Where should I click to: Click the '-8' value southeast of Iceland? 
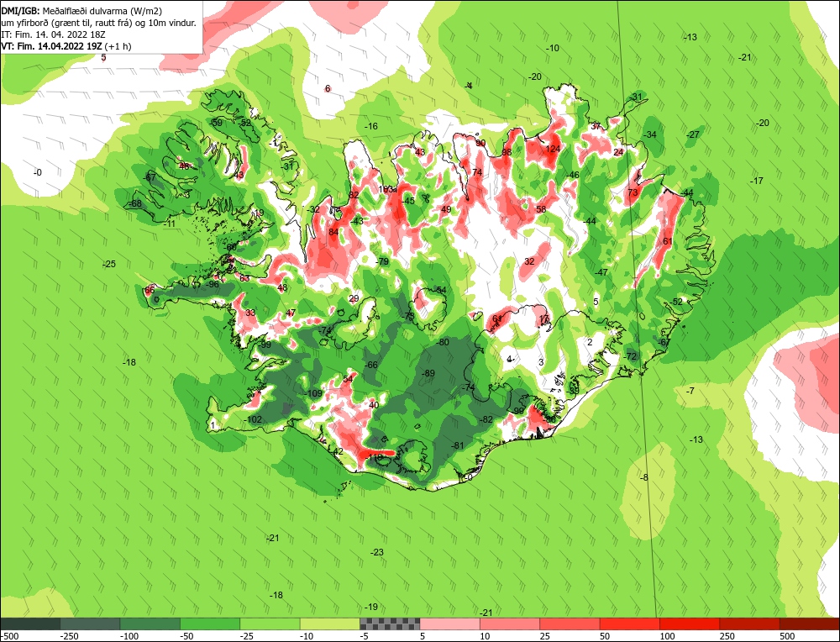(x=644, y=477)
